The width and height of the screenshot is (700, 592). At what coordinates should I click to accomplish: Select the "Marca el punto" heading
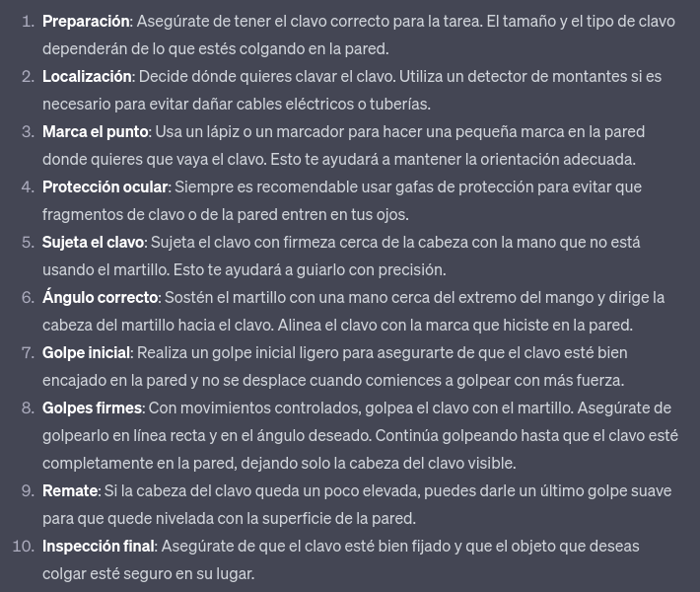tap(95, 131)
